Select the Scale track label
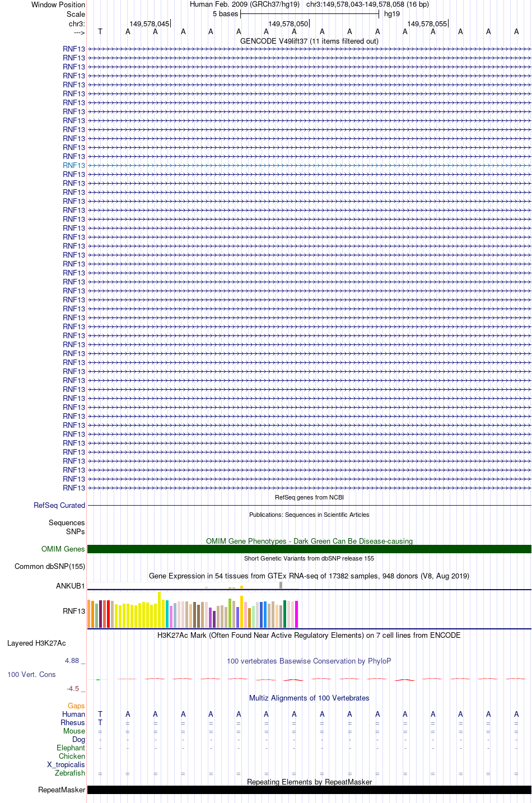532x803 pixels. pyautogui.click(x=76, y=14)
